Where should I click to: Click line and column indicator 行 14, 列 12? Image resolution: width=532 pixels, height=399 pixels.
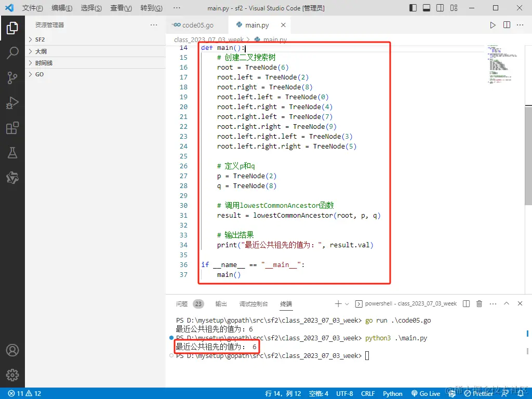283,394
